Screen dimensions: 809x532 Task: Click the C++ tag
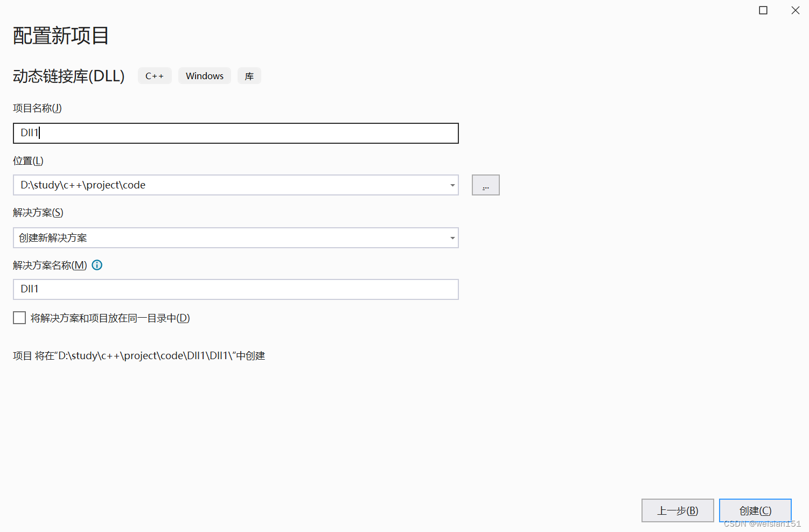(x=155, y=76)
